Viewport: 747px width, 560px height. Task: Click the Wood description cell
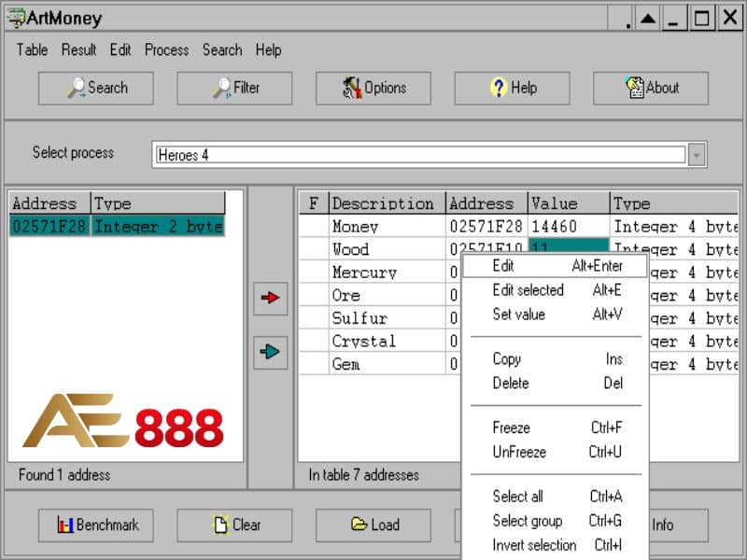tap(387, 249)
